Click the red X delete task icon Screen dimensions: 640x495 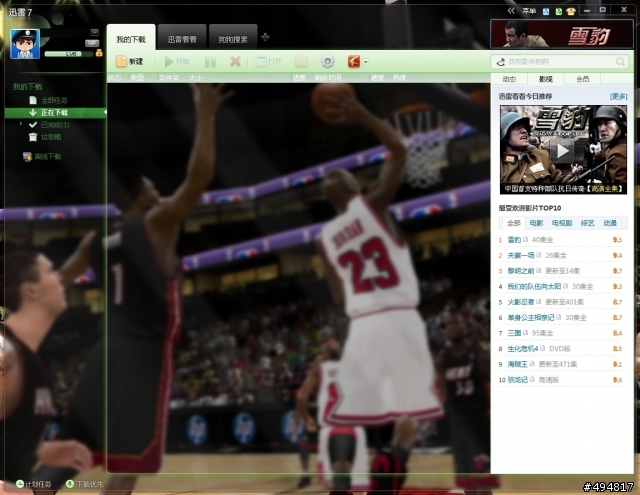tap(235, 62)
